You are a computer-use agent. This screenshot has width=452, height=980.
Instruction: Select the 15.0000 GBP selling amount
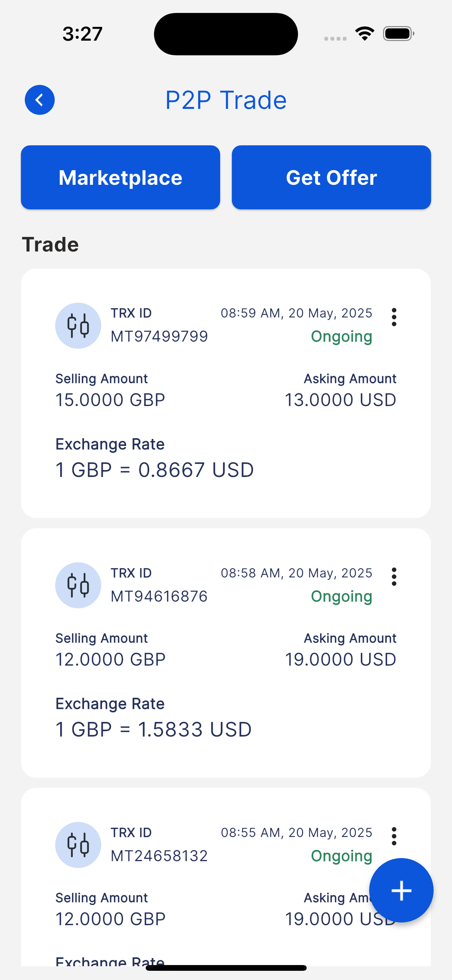110,400
